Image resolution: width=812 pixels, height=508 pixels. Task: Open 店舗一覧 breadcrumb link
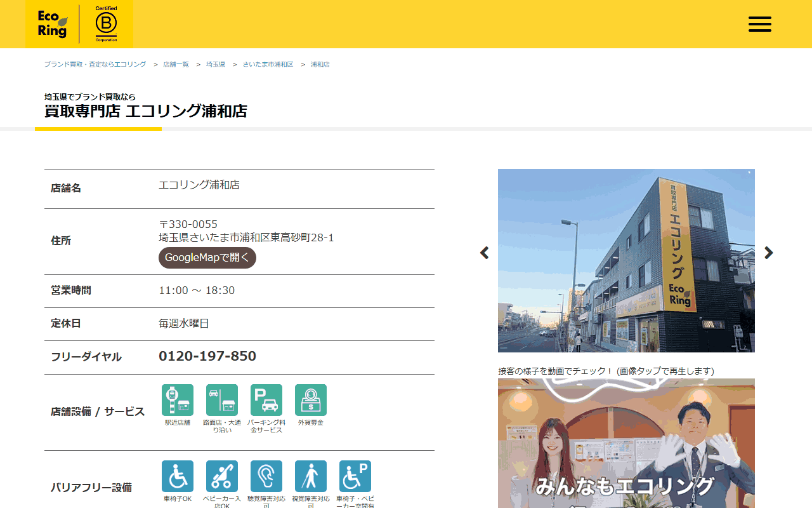point(176,65)
